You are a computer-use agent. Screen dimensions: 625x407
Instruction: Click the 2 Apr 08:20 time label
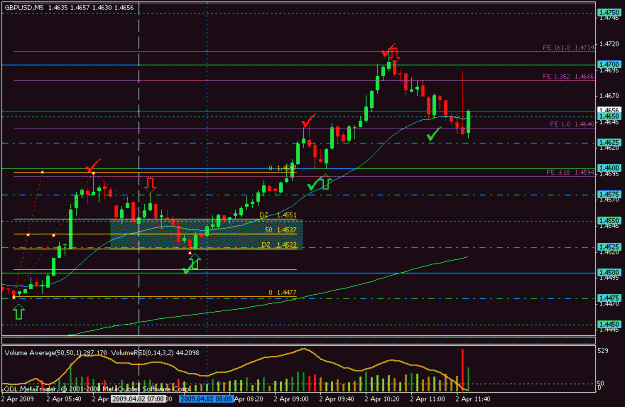click(248, 399)
